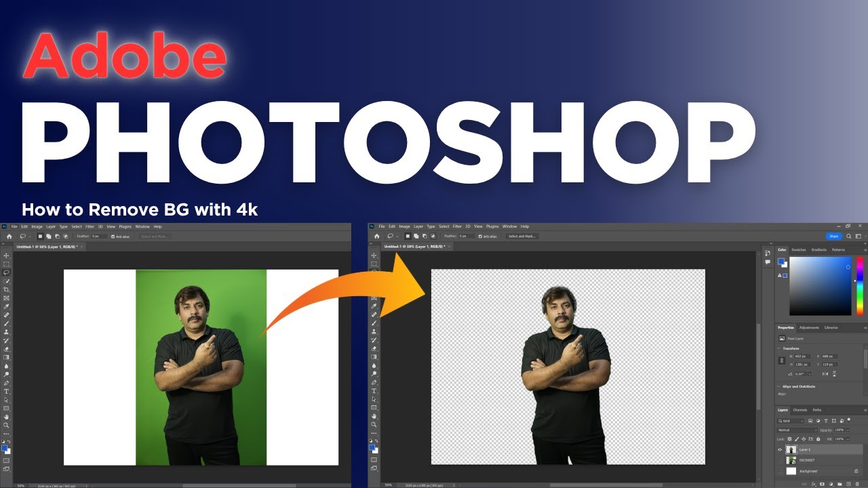This screenshot has height=488, width=868.
Task: Choose the Crop tool in left window
Action: click(6, 289)
